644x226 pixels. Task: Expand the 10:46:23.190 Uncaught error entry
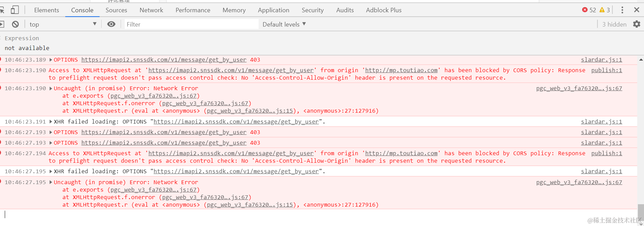[x=51, y=88]
